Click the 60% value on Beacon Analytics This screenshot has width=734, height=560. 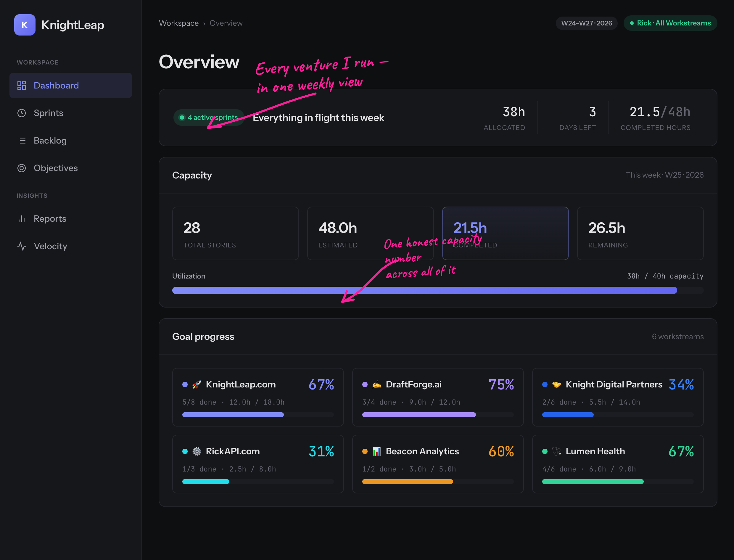pyautogui.click(x=501, y=451)
